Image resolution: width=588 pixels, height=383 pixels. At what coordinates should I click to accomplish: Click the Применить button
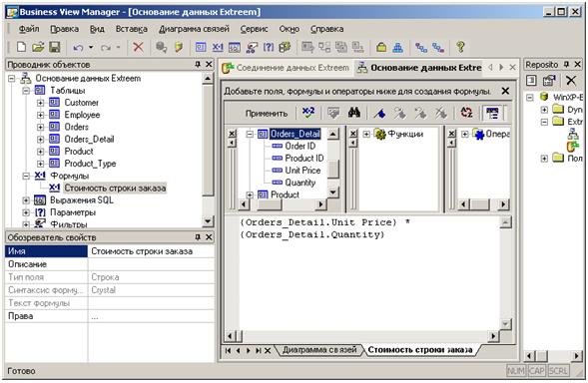(x=267, y=113)
